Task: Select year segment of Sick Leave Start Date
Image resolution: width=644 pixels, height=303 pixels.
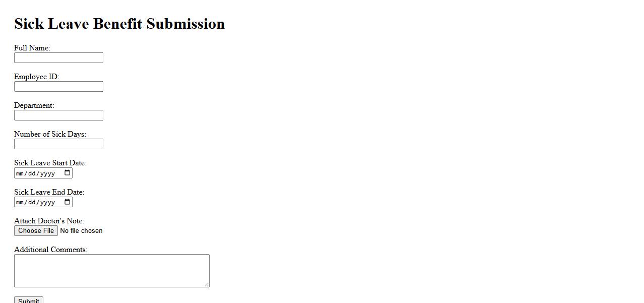Action: pyautogui.click(x=47, y=173)
